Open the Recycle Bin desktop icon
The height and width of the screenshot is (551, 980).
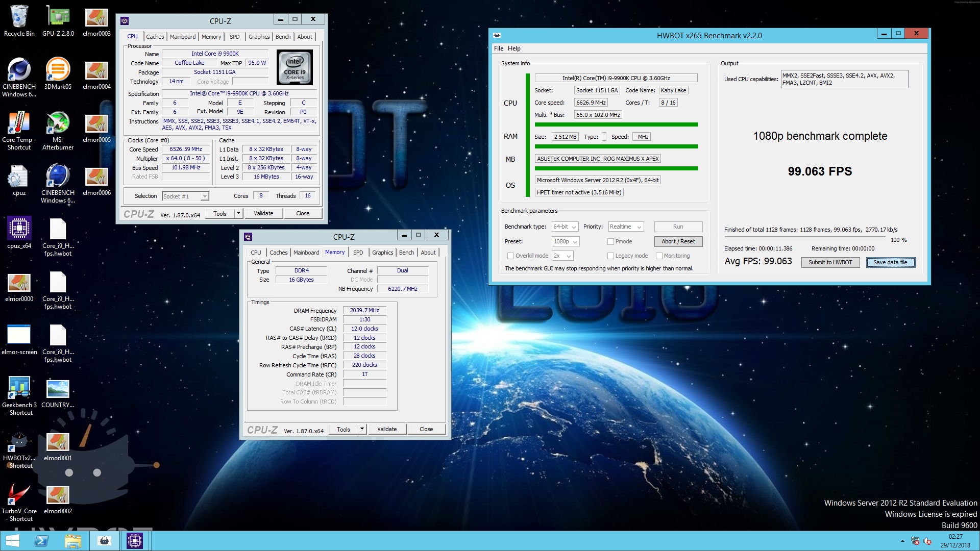tap(19, 20)
